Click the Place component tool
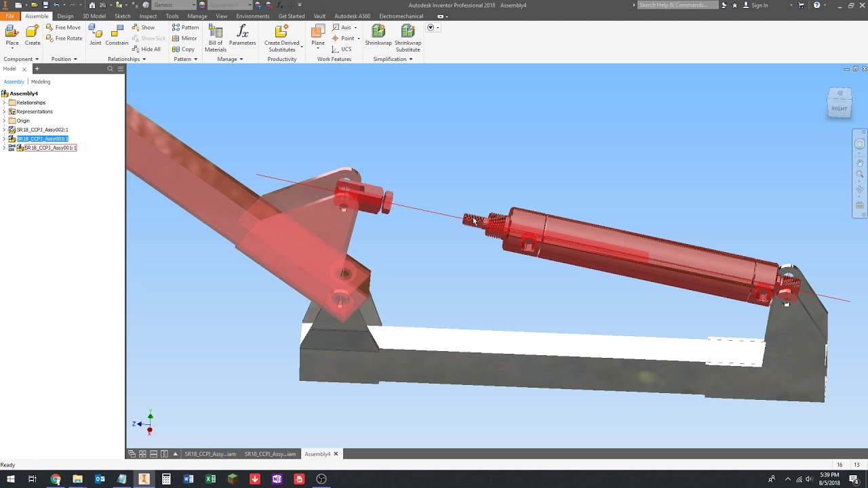 [x=12, y=35]
